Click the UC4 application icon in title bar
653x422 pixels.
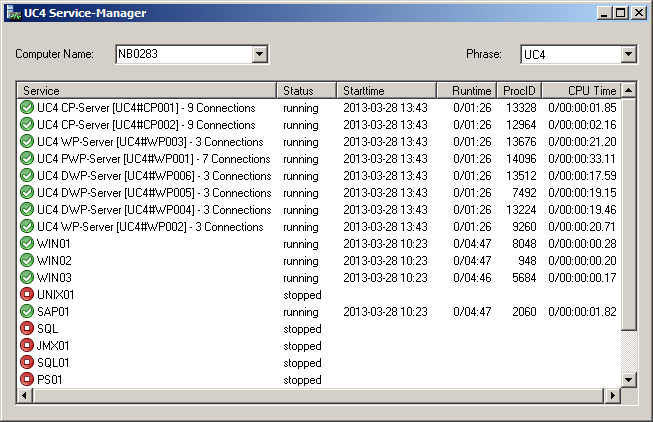12,13
